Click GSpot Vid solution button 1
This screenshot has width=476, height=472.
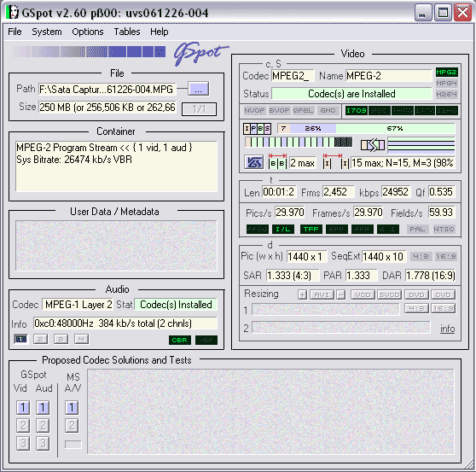[23, 408]
